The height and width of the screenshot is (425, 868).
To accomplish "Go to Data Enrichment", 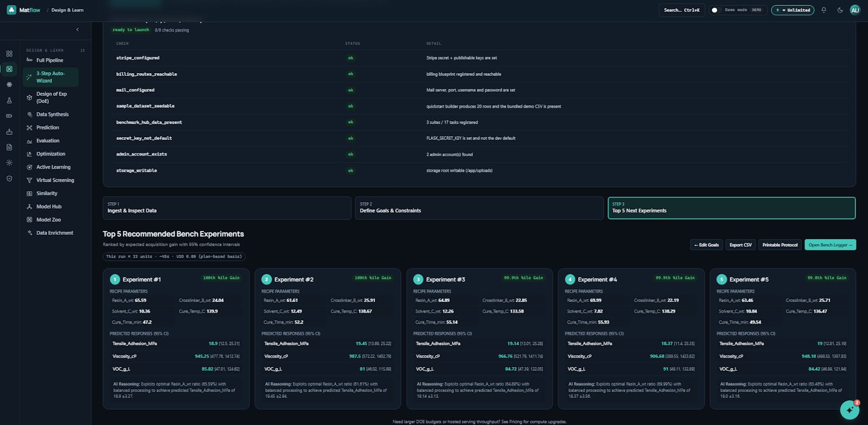I will 50,233.
